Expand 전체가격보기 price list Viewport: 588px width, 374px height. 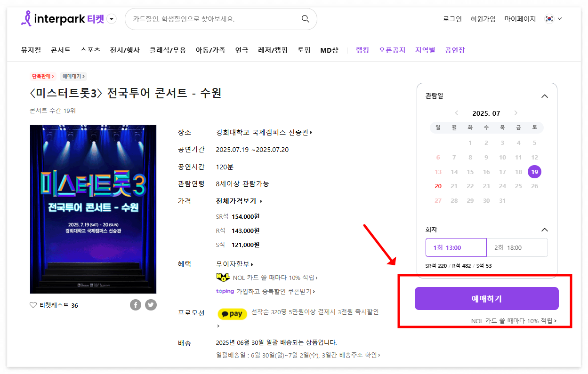(239, 201)
